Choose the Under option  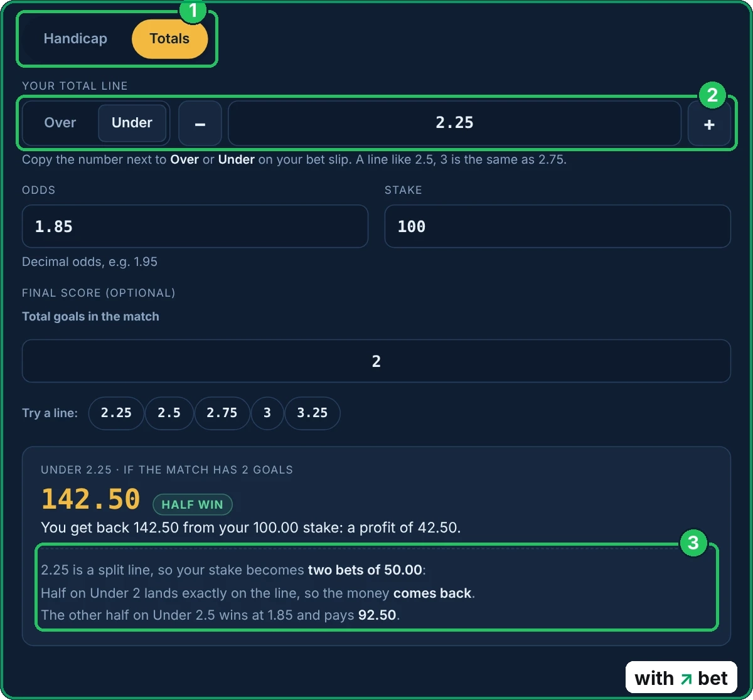(132, 123)
